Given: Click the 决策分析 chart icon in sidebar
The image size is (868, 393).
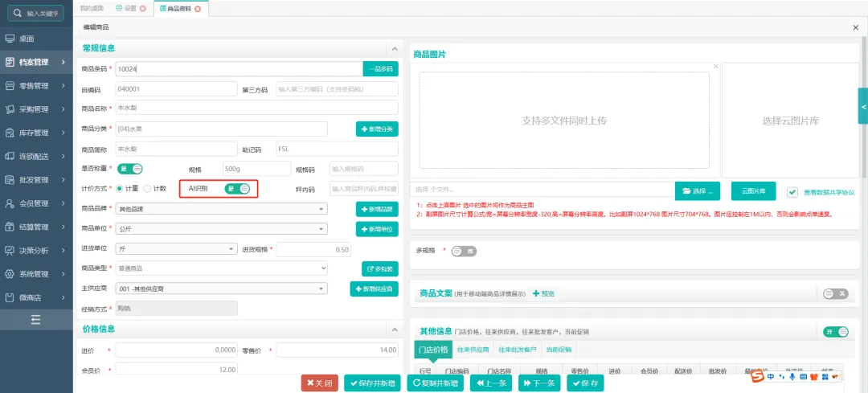Looking at the screenshot, I should pyautogui.click(x=10, y=250).
